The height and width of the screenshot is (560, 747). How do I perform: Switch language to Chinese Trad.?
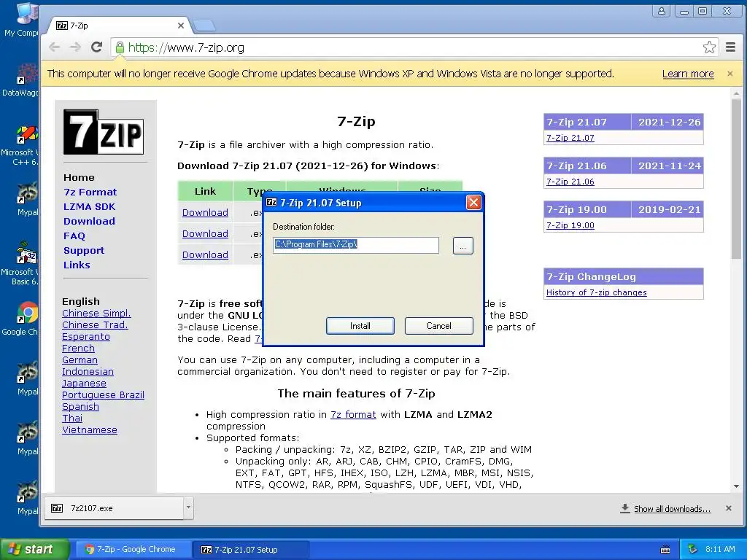95,324
